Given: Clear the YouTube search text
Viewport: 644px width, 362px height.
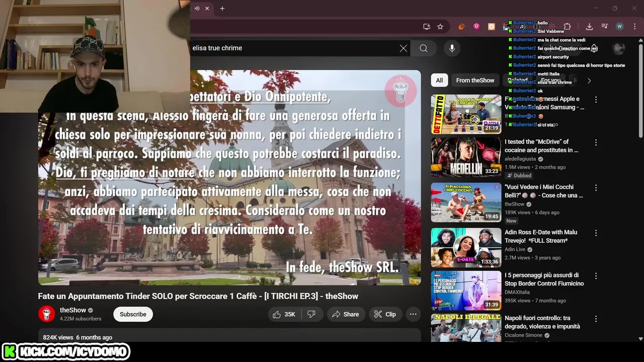Looking at the screenshot, I should (x=403, y=48).
